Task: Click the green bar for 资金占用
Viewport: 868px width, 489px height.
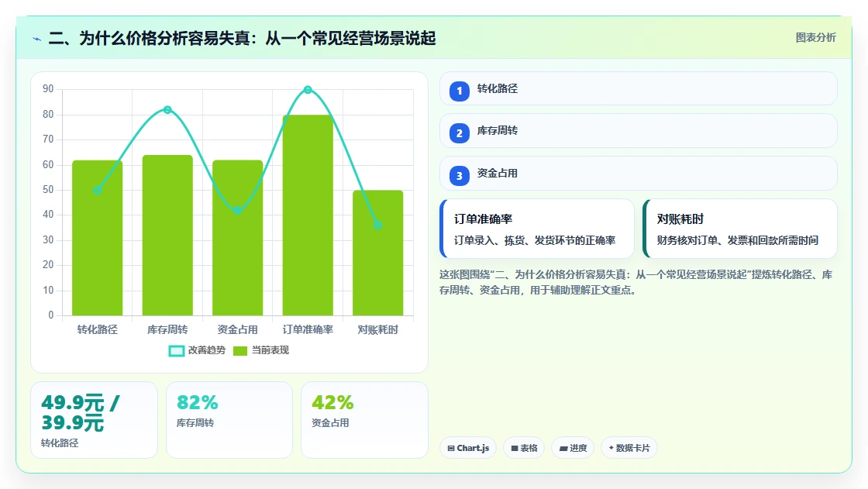Action: [x=237, y=238]
